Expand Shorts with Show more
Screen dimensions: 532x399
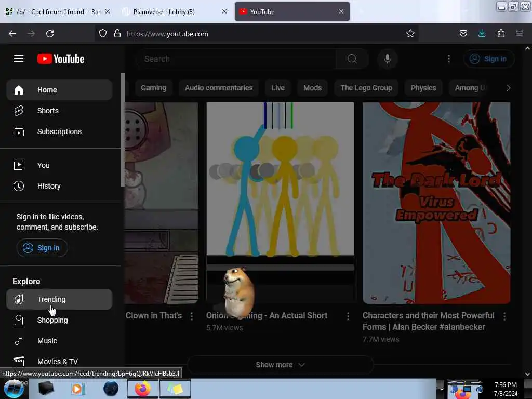pos(280,365)
